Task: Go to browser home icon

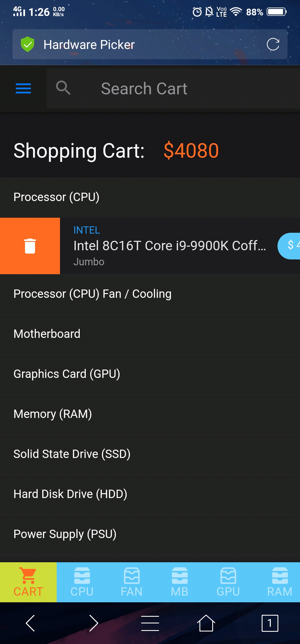Action: tap(206, 623)
